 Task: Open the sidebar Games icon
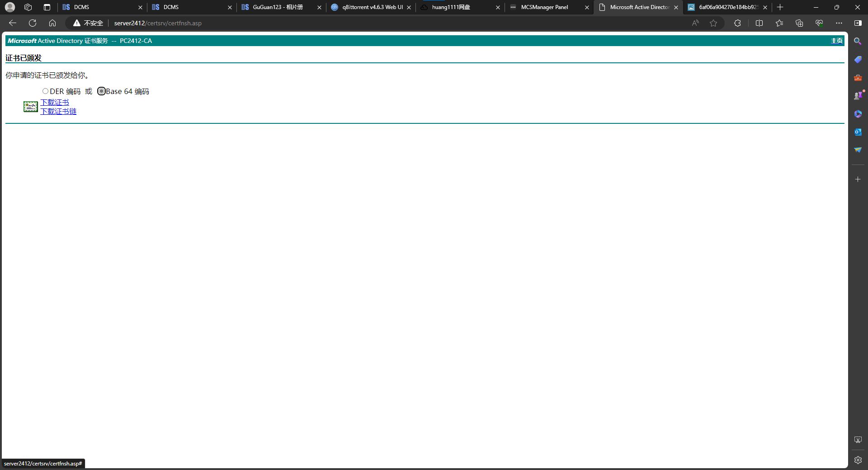coord(858,95)
